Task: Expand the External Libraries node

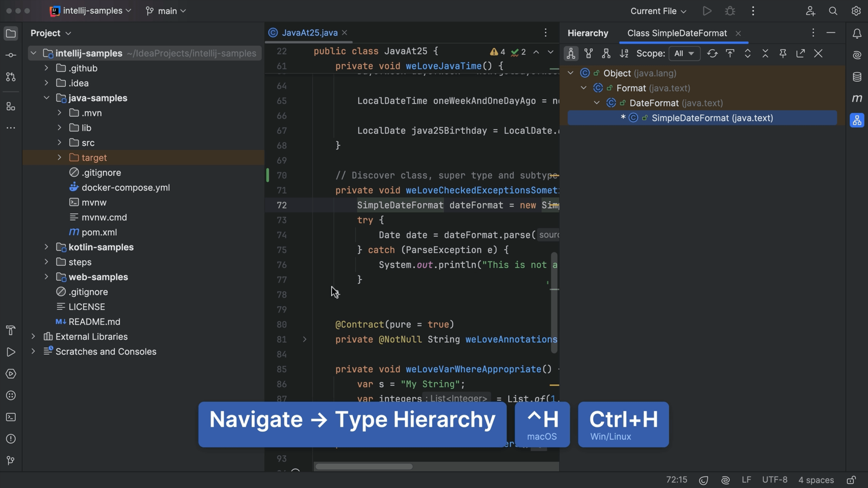Action: coord(33,336)
